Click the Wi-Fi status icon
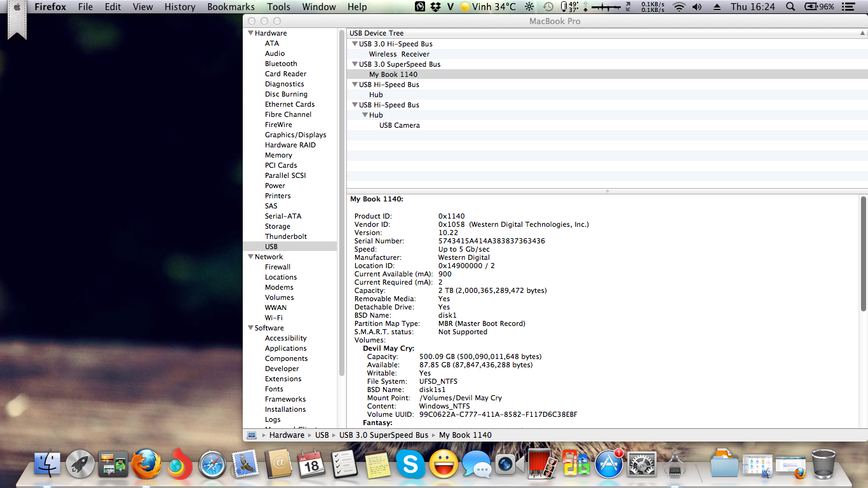Viewport: 868px width, 488px height. pos(679,7)
